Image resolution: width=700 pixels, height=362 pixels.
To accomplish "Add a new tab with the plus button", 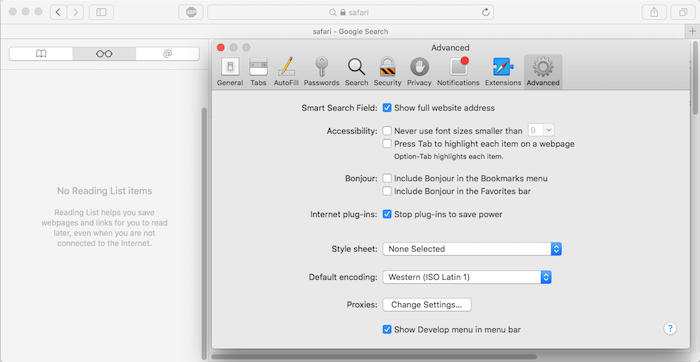I will pos(692,31).
